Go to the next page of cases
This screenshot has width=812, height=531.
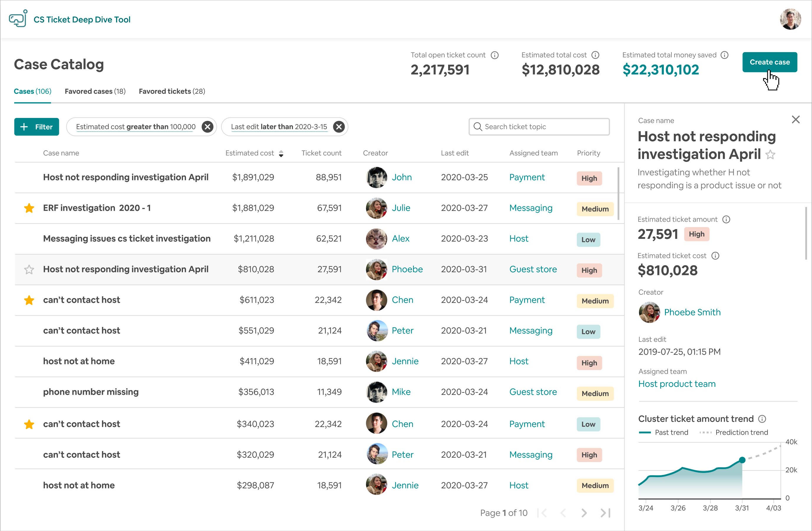pyautogui.click(x=584, y=512)
